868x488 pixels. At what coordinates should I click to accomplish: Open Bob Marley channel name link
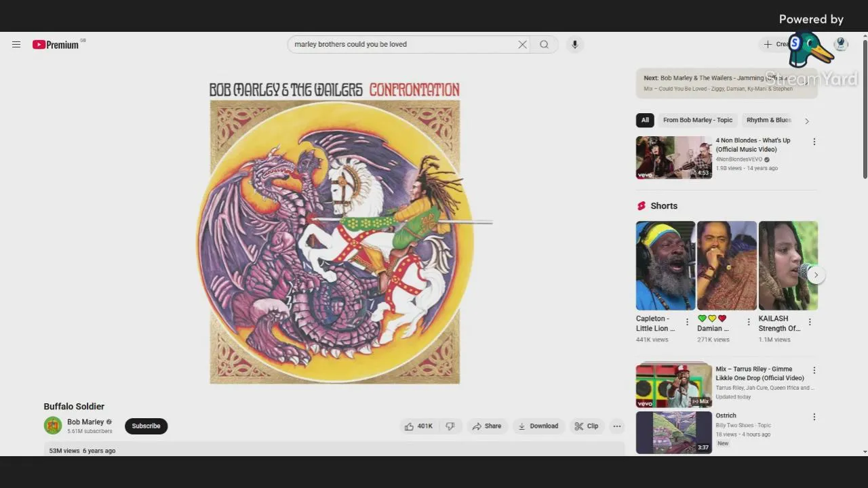click(x=85, y=422)
